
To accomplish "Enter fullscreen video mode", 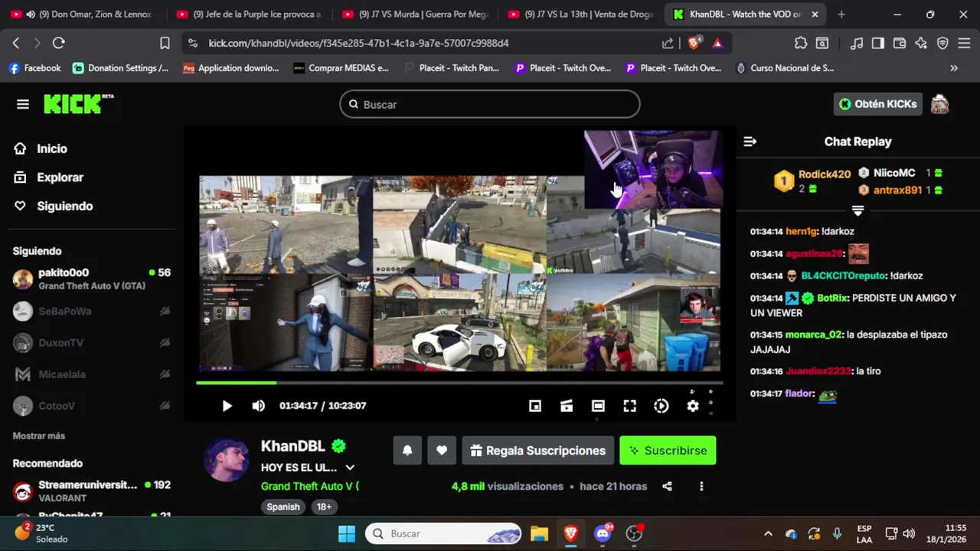I will (629, 406).
